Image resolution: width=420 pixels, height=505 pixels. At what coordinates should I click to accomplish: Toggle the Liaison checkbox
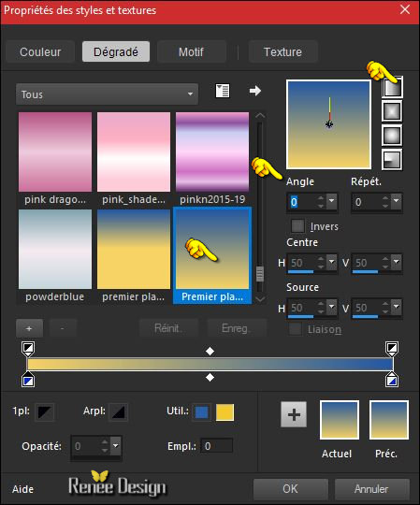295,329
